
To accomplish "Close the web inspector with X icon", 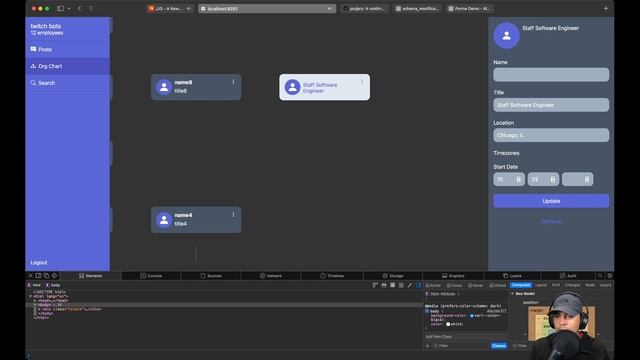I will (30, 276).
